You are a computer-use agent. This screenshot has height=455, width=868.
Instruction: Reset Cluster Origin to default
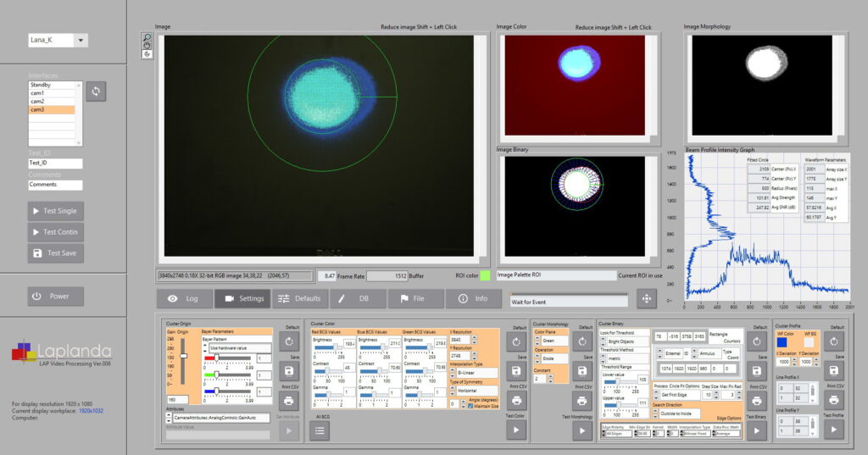coord(290,341)
